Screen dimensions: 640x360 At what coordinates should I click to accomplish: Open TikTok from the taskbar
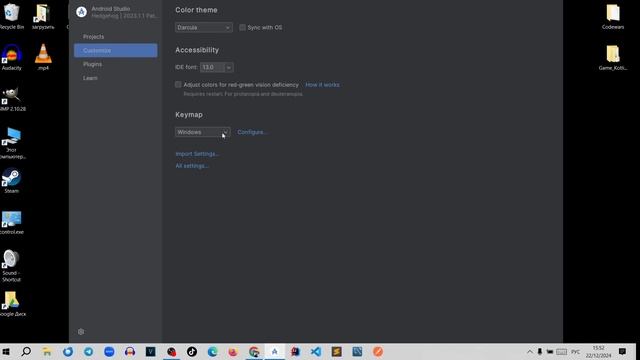pos(192,351)
